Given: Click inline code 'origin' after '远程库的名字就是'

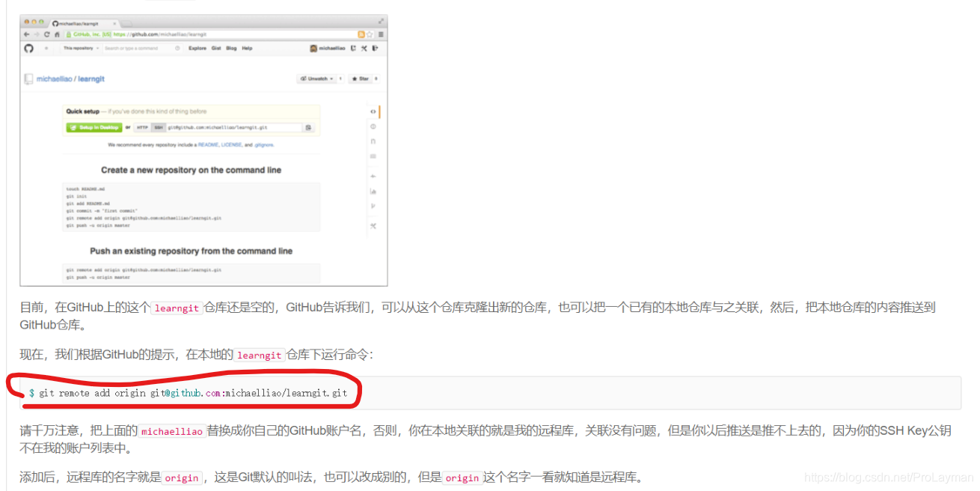Looking at the screenshot, I should (182, 478).
